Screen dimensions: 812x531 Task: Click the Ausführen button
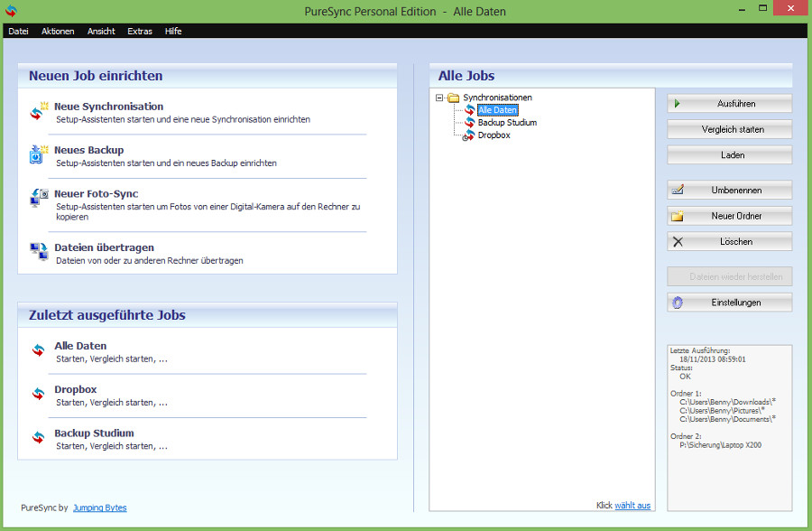point(730,103)
